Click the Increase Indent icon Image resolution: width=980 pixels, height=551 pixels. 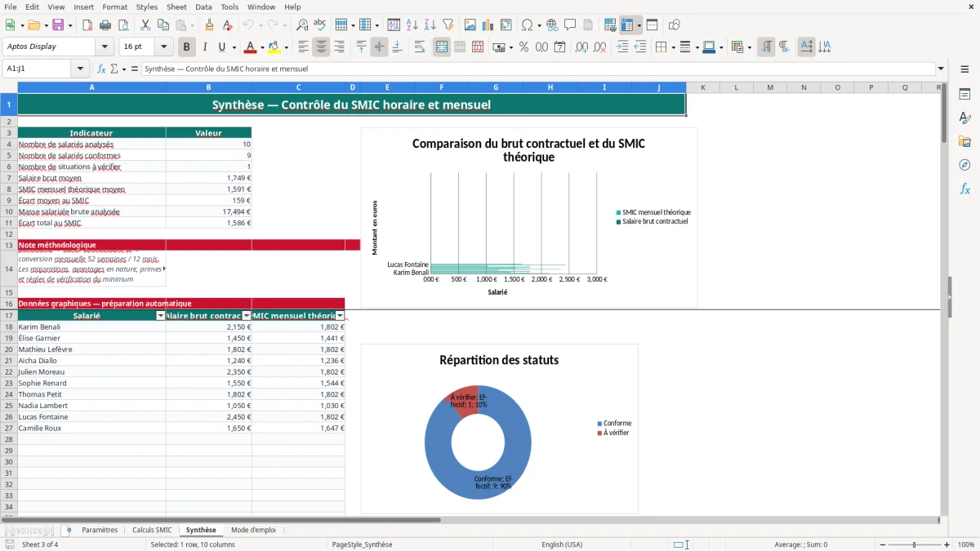(x=622, y=47)
